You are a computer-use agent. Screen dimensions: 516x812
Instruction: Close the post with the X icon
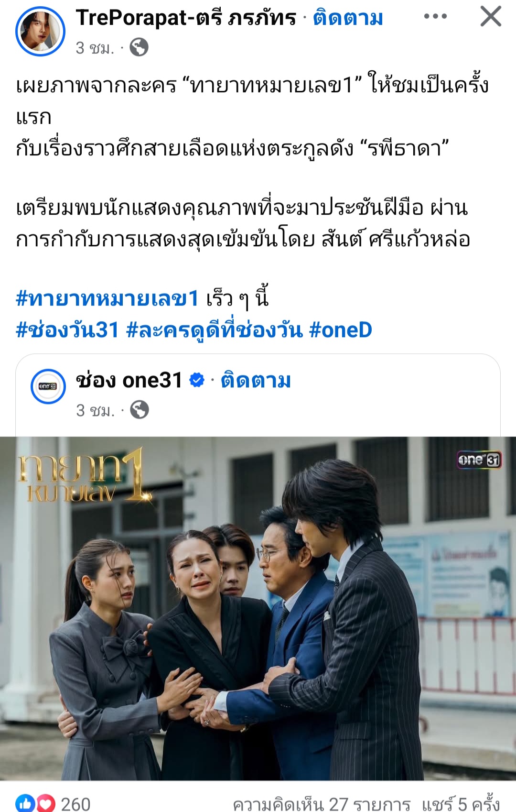tap(491, 16)
